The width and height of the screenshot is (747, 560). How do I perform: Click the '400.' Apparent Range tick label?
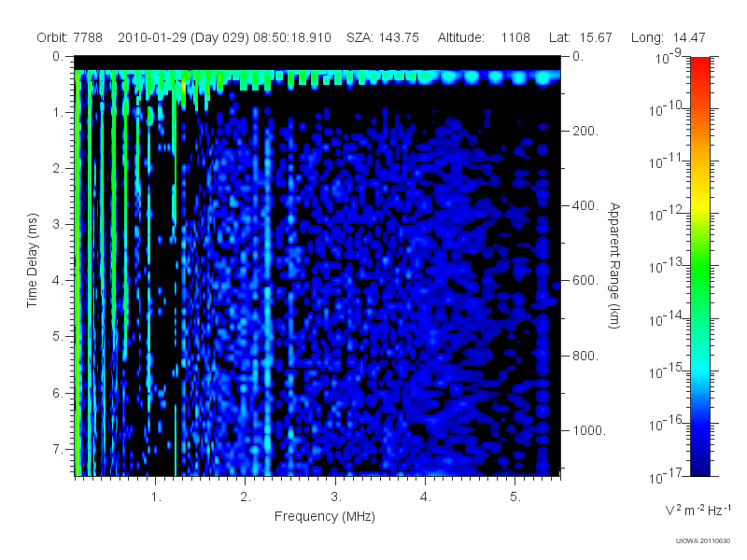click(x=585, y=205)
